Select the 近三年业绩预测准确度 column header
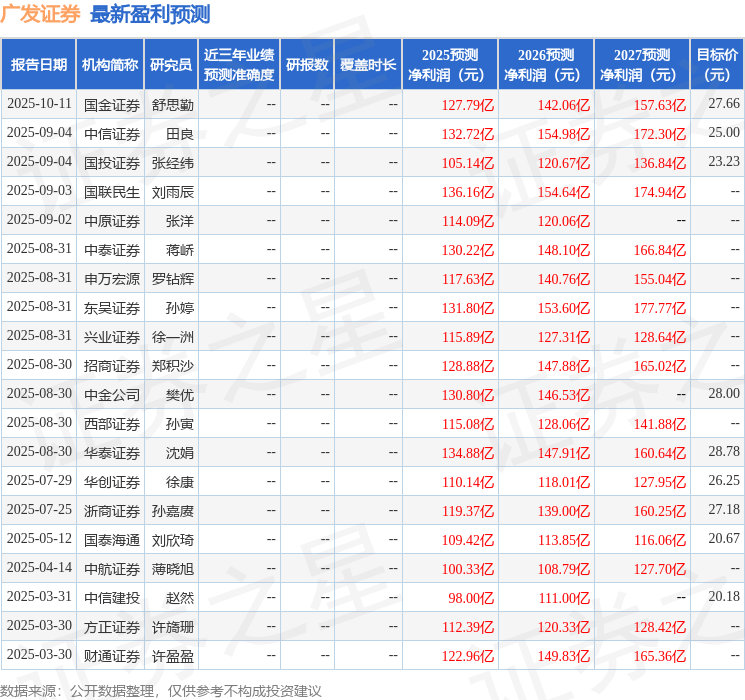The height and width of the screenshot is (700, 745). coord(239,65)
